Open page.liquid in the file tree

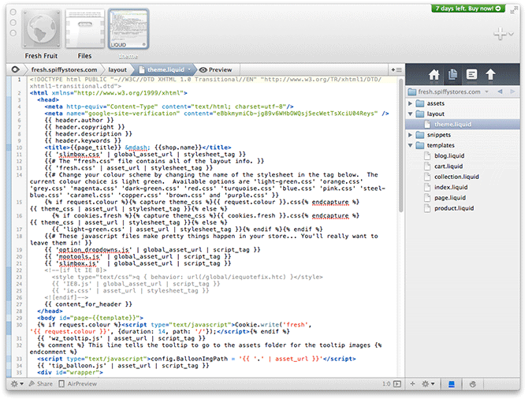(450, 198)
